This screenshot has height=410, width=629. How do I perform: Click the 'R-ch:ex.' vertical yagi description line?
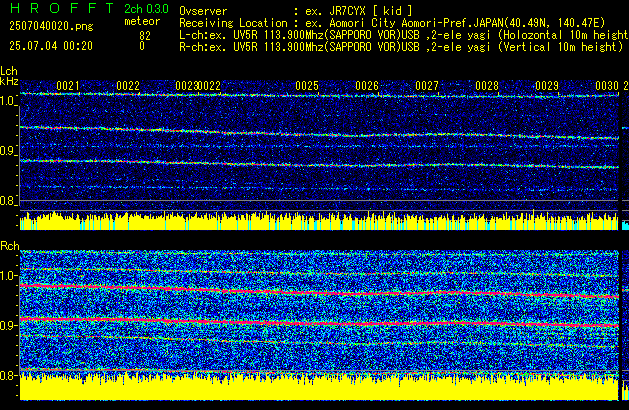coord(401,47)
